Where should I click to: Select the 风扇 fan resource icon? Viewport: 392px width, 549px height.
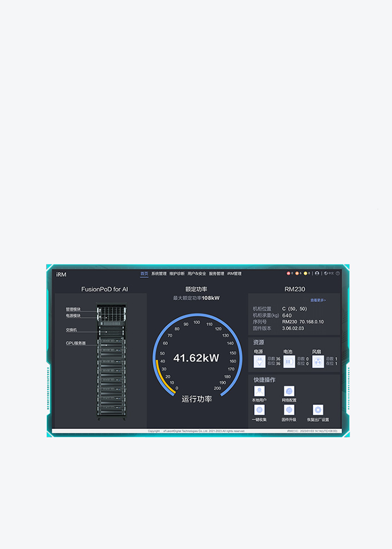(x=318, y=361)
